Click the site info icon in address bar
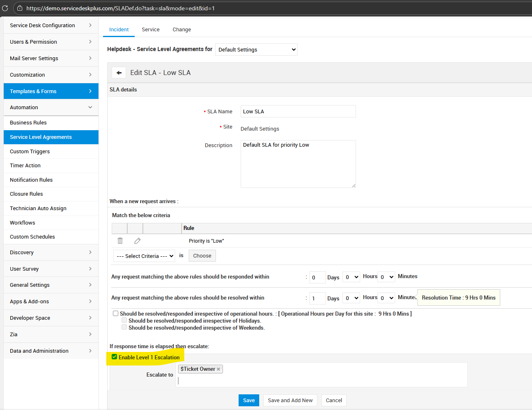Screen dimensions: 532x410 coord(20,8)
